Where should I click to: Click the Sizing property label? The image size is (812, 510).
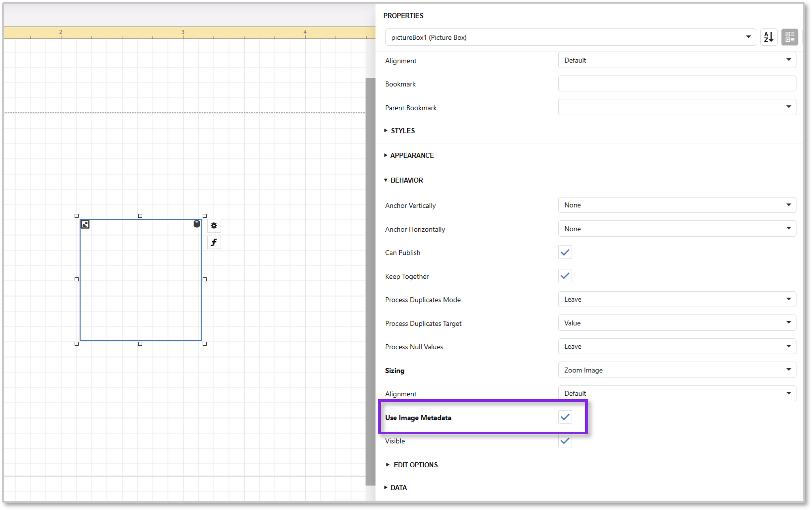(x=395, y=371)
